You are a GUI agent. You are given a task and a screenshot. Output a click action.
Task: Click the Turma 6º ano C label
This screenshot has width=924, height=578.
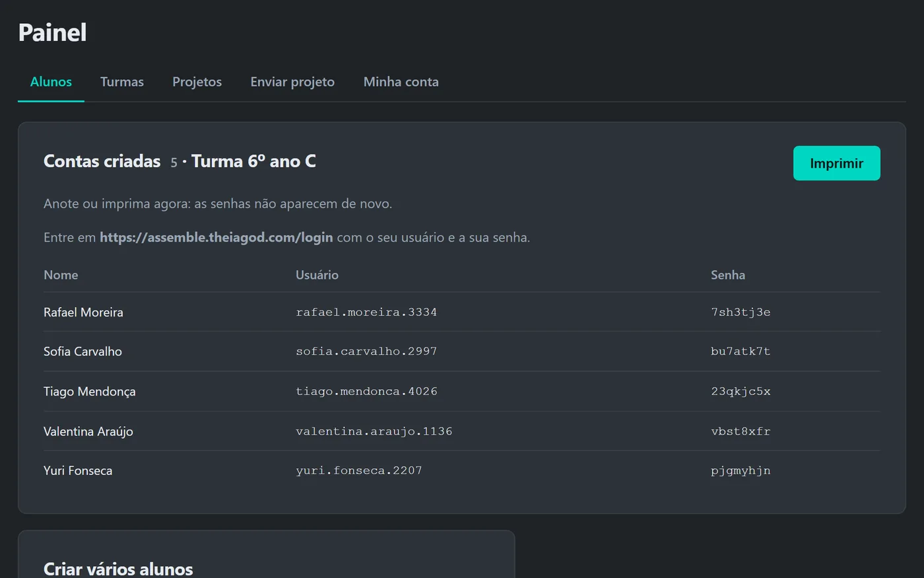tap(253, 161)
